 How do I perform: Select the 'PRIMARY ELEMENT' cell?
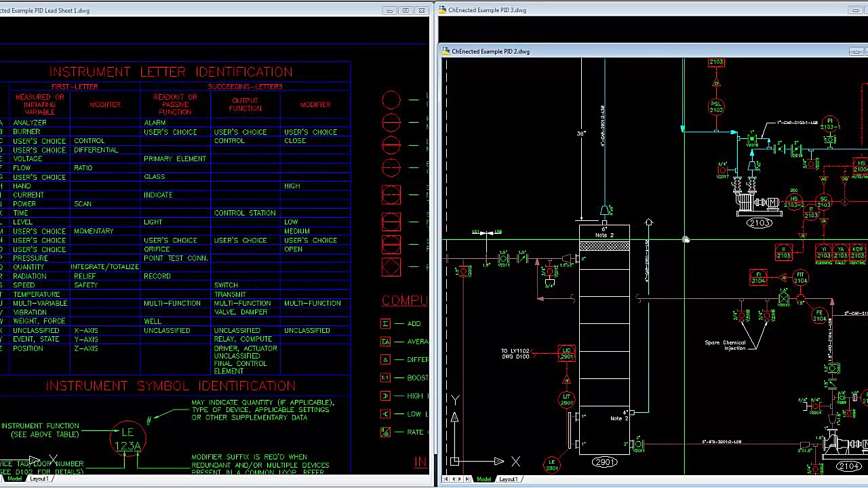(x=175, y=159)
